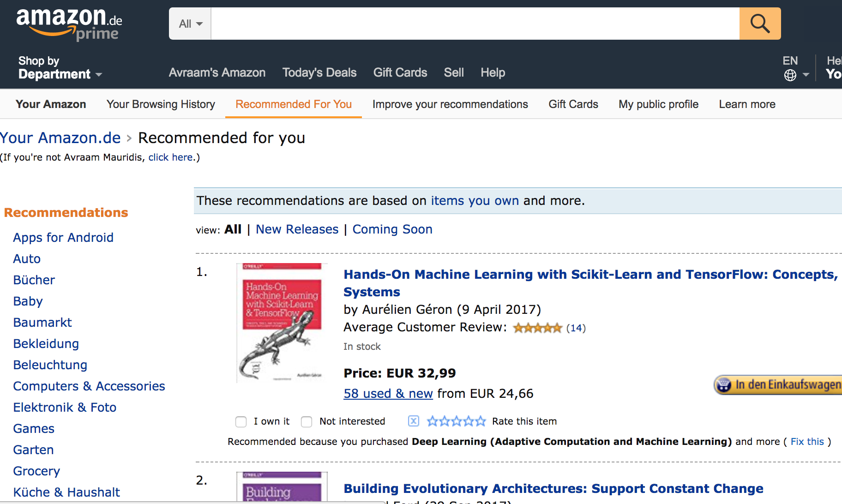This screenshot has width=842, height=504.
Task: Select the Recommended For You tab
Action: click(294, 104)
